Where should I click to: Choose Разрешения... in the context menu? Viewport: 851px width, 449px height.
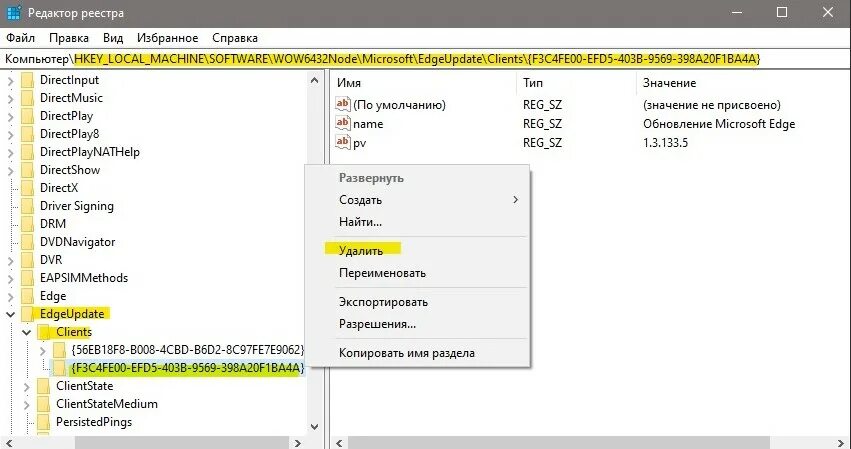click(x=377, y=324)
